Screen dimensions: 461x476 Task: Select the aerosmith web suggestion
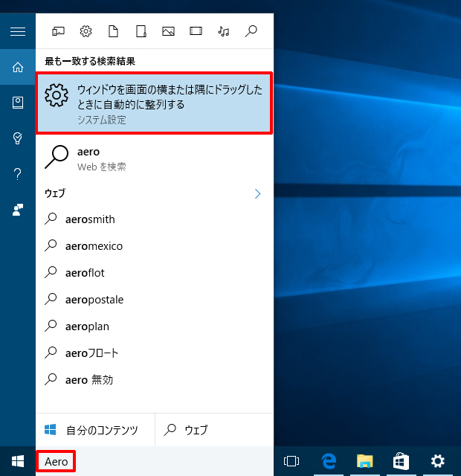click(x=154, y=219)
